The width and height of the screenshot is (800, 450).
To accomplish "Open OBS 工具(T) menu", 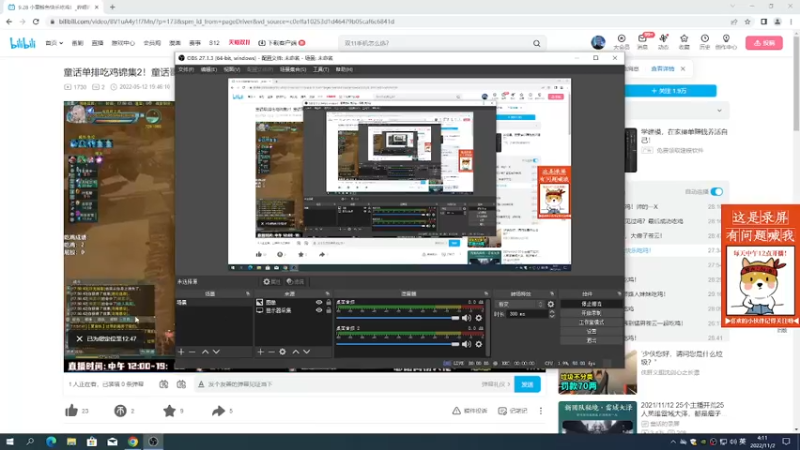I will coord(321,69).
